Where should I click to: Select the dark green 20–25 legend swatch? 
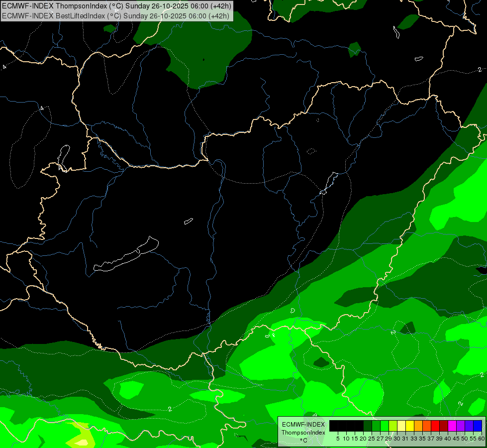point(368,426)
